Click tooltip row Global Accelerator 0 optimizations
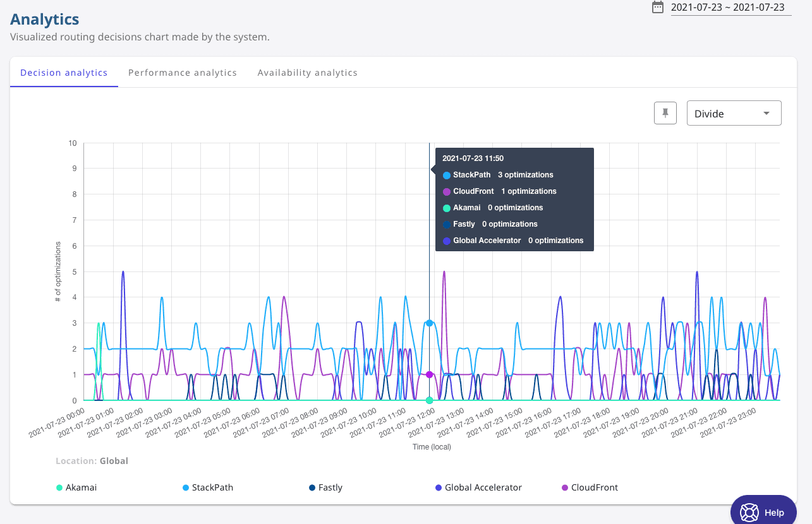 tap(513, 241)
